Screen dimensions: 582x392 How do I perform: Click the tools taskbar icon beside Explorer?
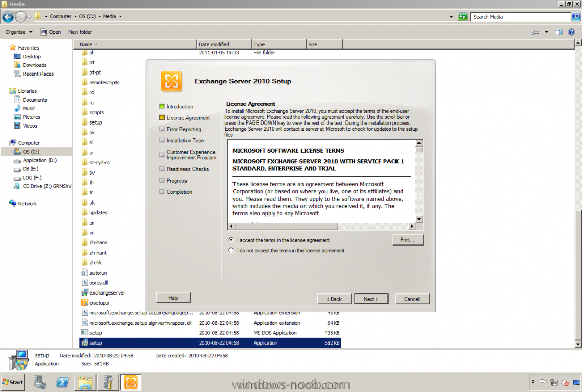[108, 382]
